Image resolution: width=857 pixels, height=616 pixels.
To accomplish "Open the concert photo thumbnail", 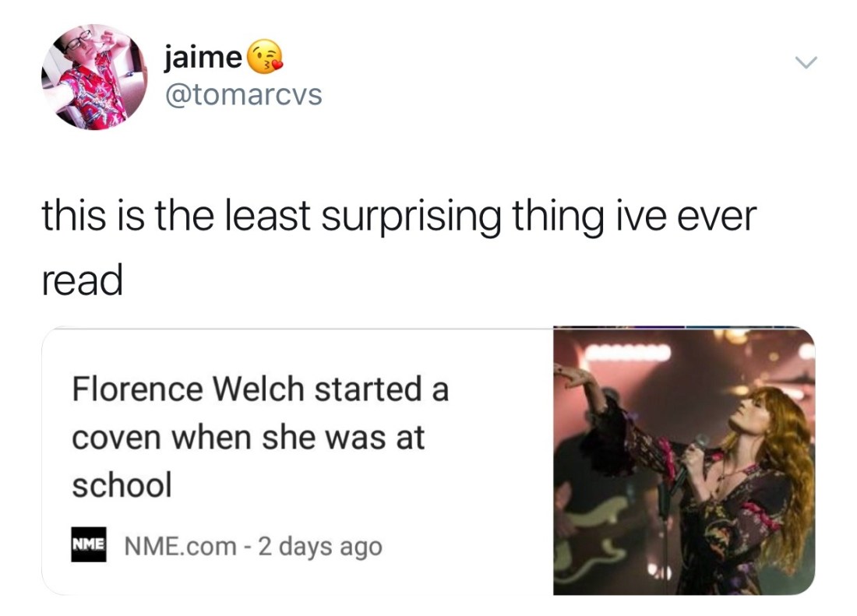I will point(684,460).
